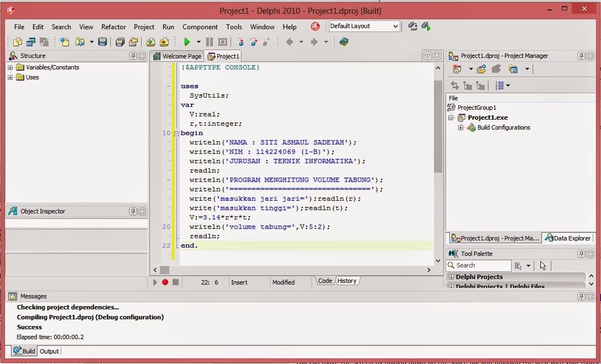Close the Structure panel

tap(142, 56)
